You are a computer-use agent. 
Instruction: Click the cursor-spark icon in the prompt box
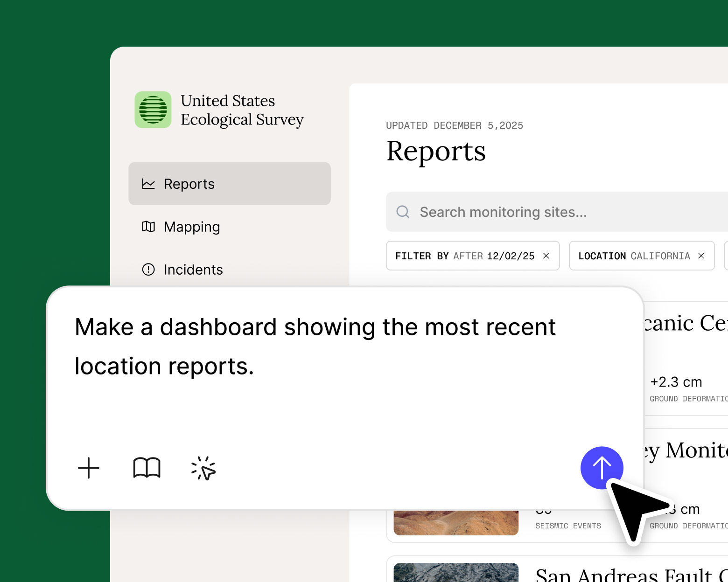coord(203,468)
